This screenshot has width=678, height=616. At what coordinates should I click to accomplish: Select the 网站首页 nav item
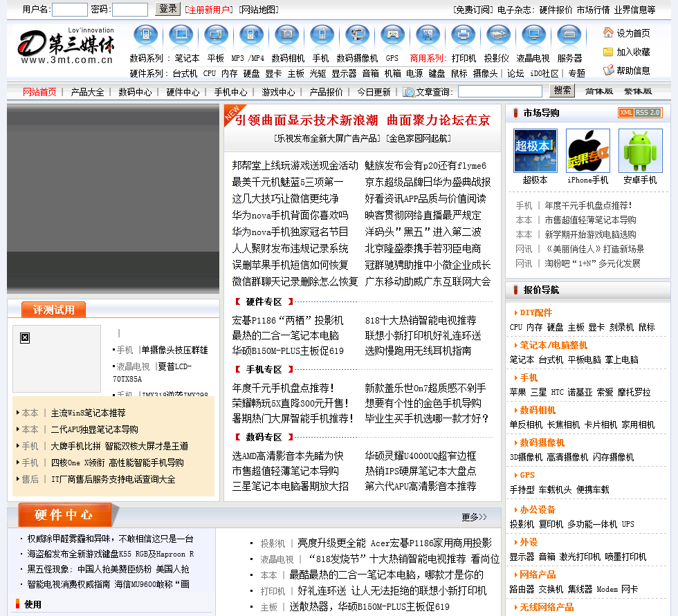point(39,92)
